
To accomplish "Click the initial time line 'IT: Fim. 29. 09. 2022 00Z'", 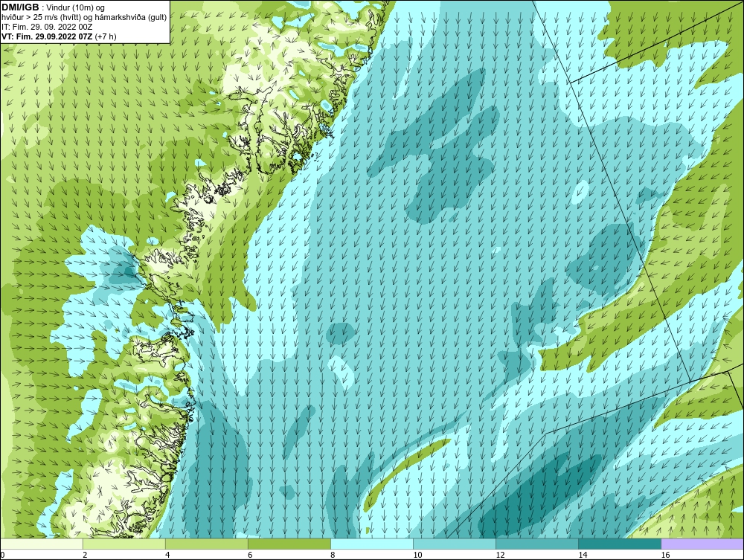I will coord(47,27).
